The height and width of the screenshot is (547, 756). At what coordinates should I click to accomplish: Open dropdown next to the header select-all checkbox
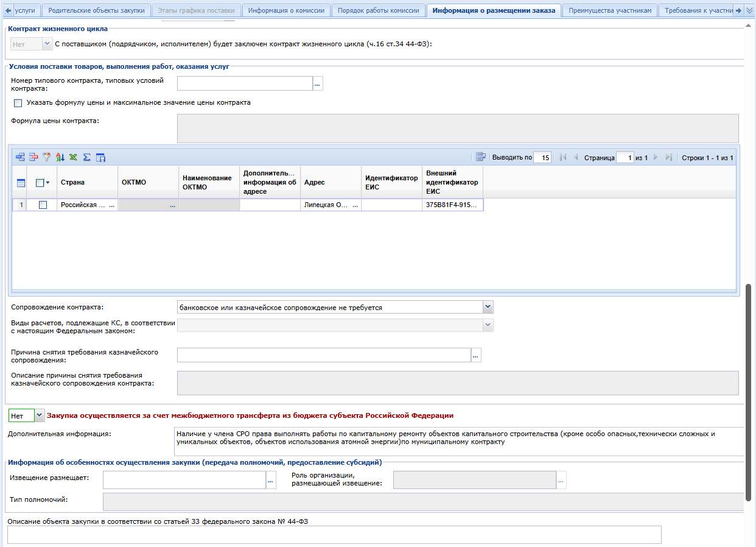click(47, 182)
